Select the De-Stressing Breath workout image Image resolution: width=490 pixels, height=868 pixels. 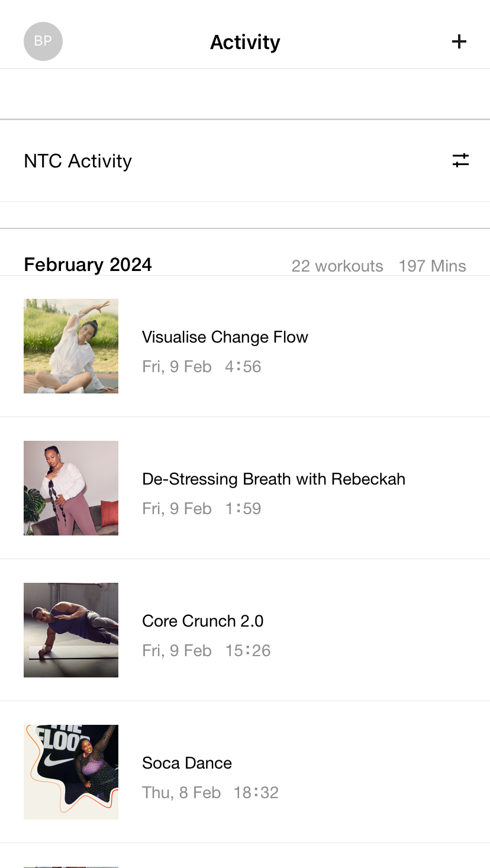coord(71,488)
